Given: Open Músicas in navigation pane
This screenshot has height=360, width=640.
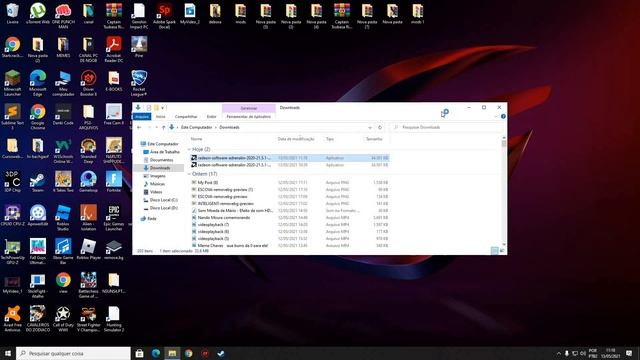Looking at the screenshot, I should pyautogui.click(x=154, y=184).
